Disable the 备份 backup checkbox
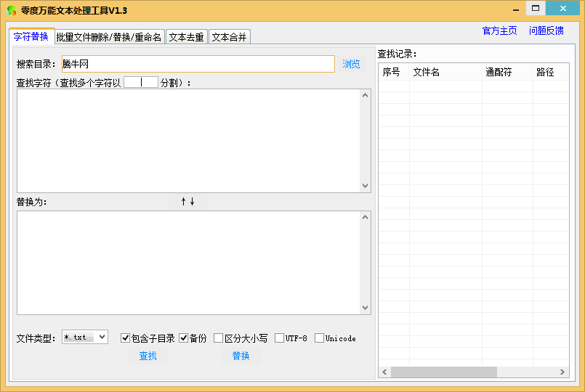The height and width of the screenshot is (392, 585). pos(184,338)
